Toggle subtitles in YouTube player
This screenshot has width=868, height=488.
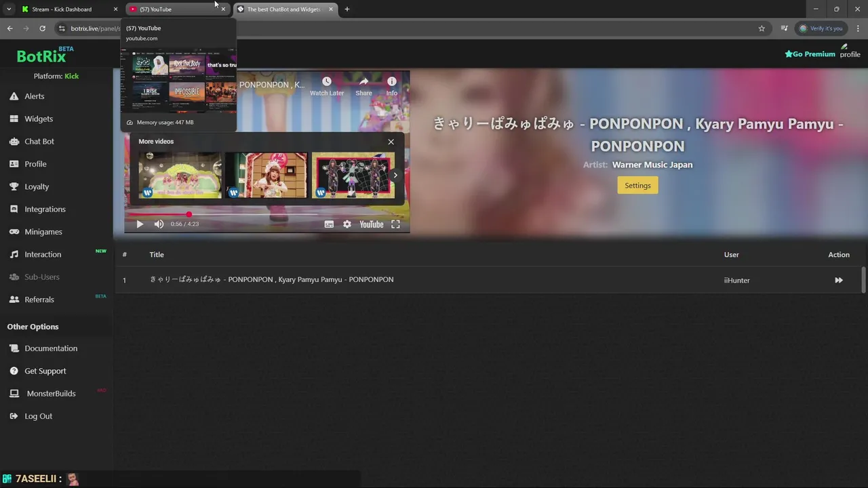point(329,224)
